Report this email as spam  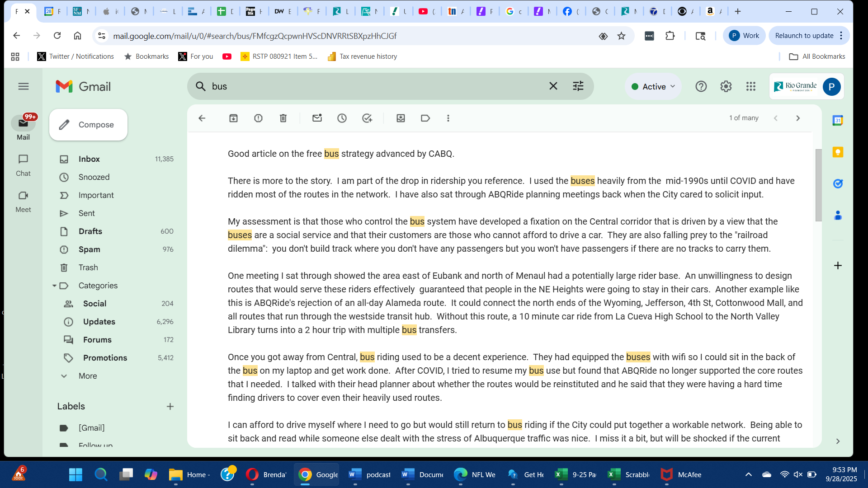[x=258, y=118]
